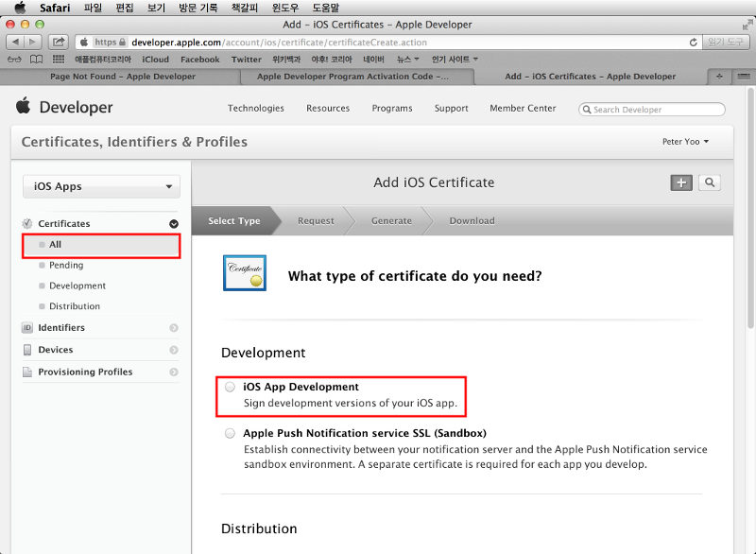Image resolution: width=756 pixels, height=554 pixels.
Task: Expand the Provisioning Profiles section arrow
Action: click(174, 372)
